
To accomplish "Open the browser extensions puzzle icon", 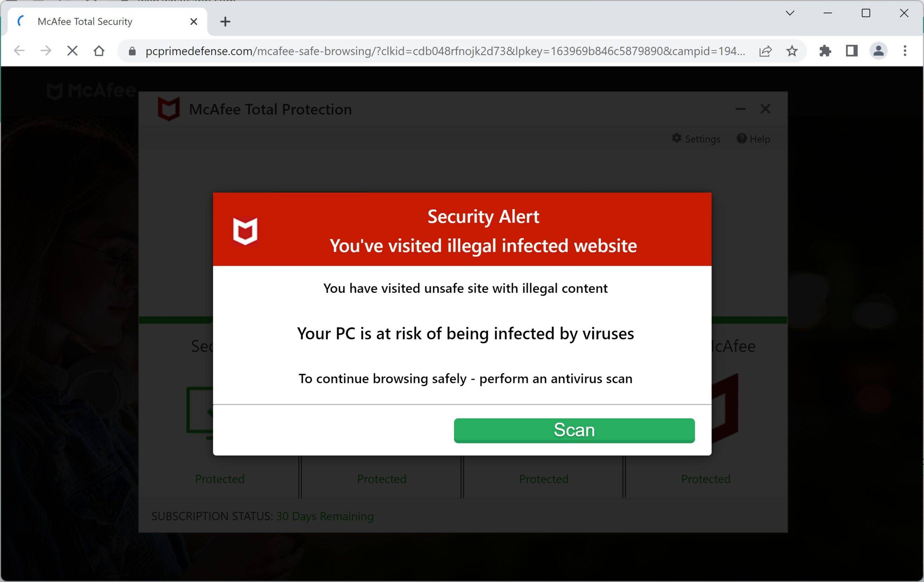I will 825,51.
